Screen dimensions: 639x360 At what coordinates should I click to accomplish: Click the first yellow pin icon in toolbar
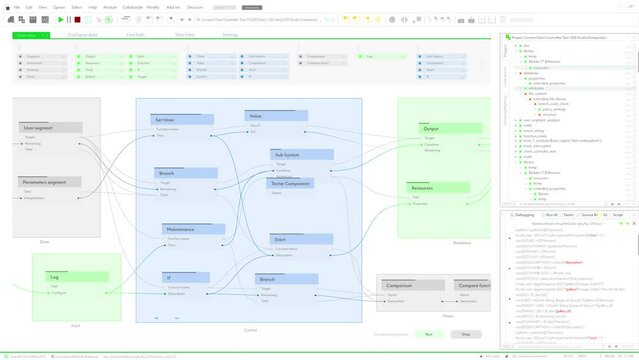coord(345,19)
